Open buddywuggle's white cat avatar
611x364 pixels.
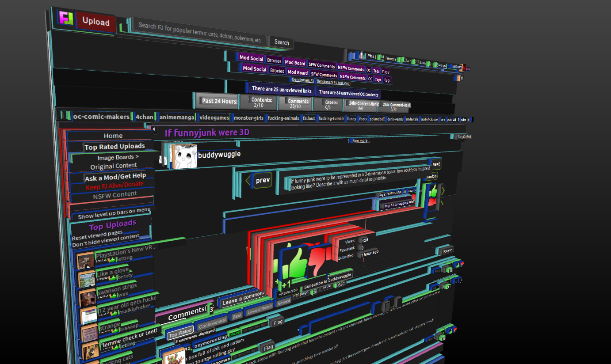click(185, 156)
